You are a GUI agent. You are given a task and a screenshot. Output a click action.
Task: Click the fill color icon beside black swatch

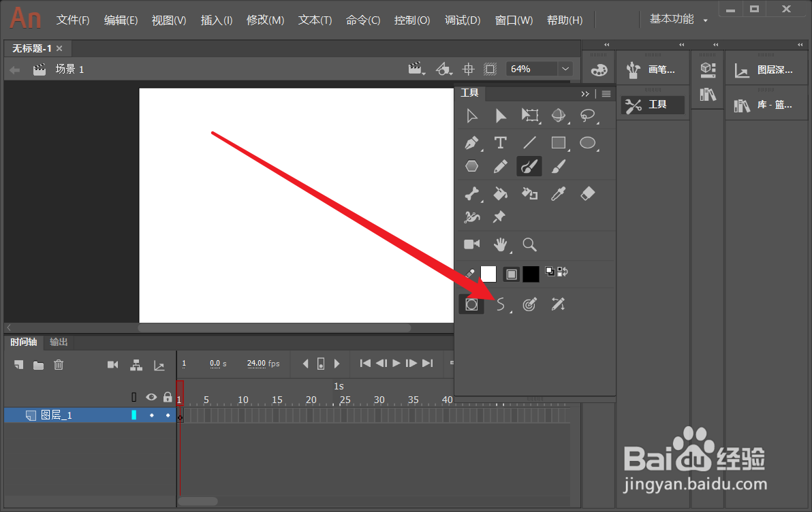tap(511, 274)
